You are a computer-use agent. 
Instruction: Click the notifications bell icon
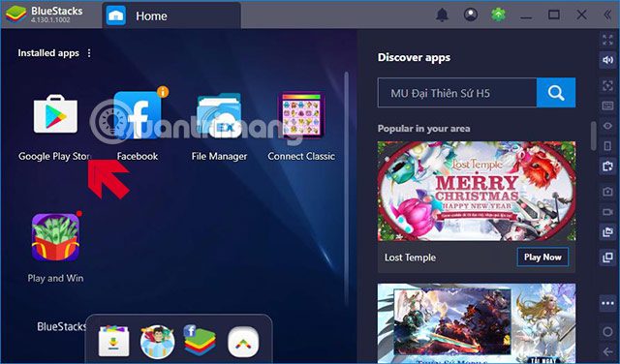442,15
